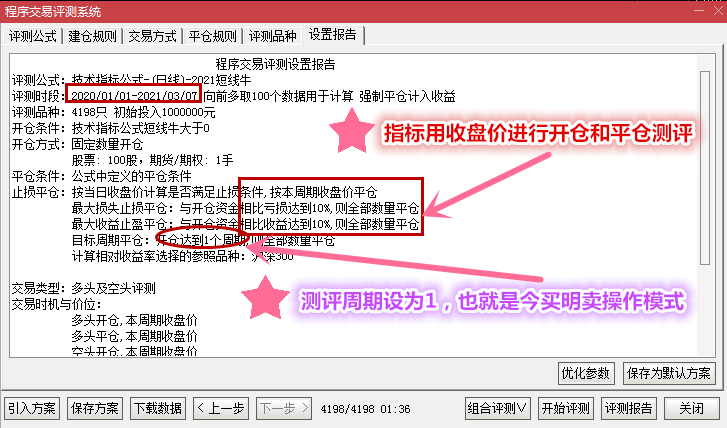Click the 下载数据 button
The height and width of the screenshot is (428, 727).
[158, 409]
